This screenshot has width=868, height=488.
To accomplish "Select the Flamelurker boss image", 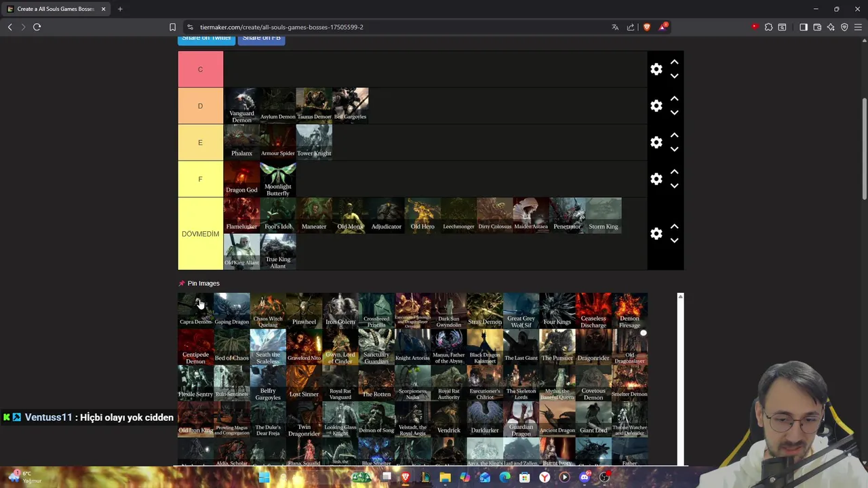I will point(241,216).
